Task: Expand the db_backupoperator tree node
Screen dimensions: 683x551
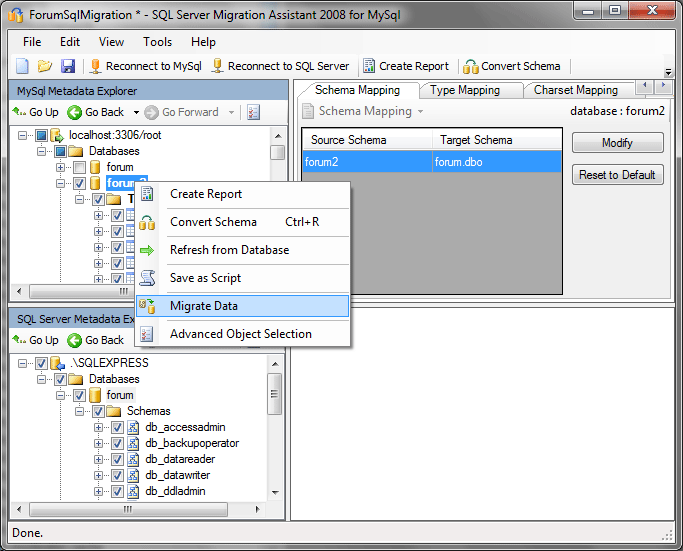Action: 99,443
